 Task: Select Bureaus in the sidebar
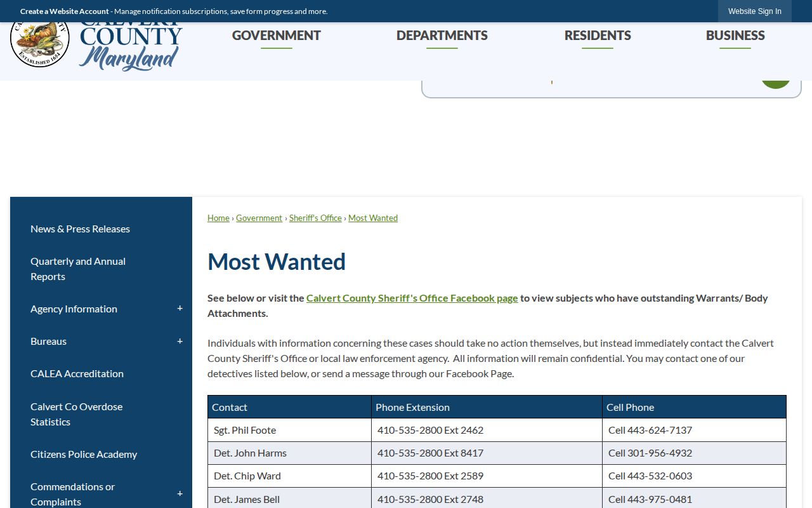[x=48, y=341]
